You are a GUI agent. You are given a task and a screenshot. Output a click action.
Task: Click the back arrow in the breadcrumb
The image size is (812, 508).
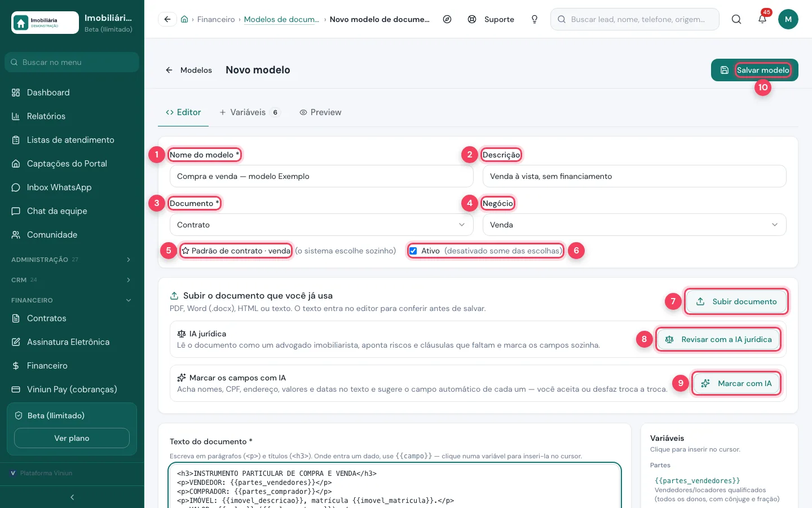(x=167, y=19)
